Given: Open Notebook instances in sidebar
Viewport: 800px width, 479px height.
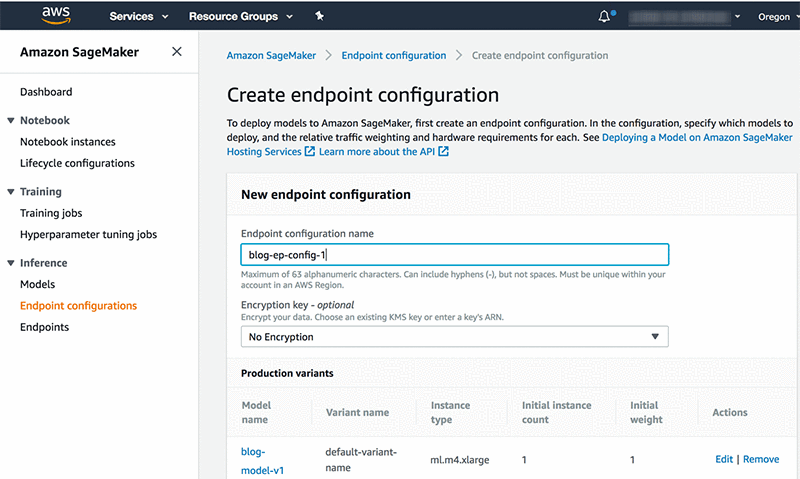Looking at the screenshot, I should coord(68,142).
